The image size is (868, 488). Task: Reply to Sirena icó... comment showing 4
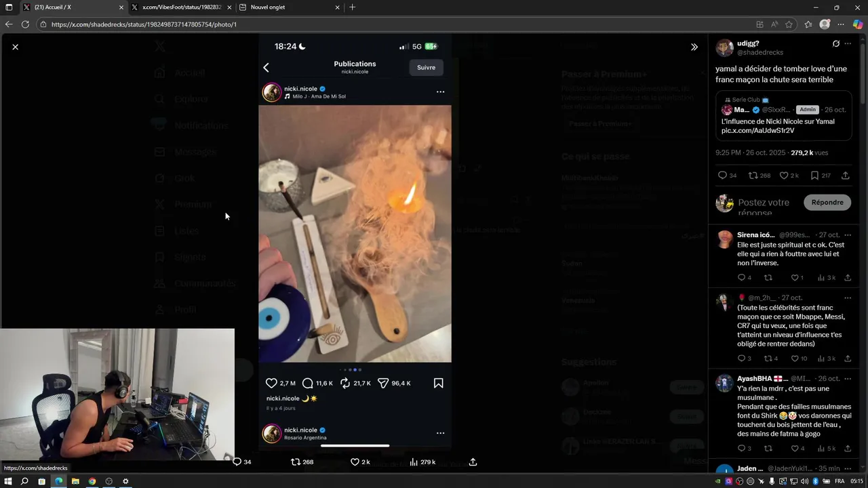(x=745, y=277)
